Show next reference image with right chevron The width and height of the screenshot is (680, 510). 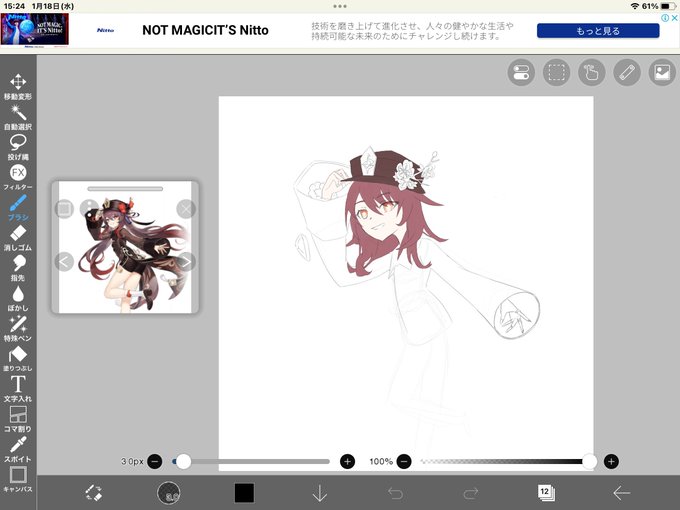186,262
